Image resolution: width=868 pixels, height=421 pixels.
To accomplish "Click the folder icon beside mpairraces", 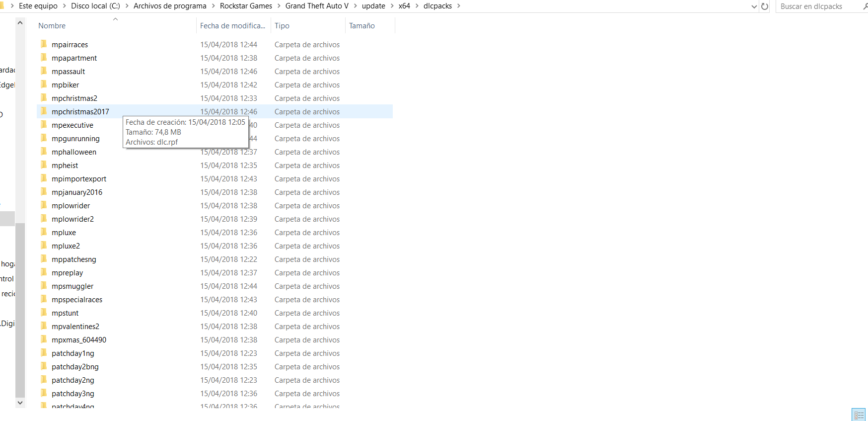I will 44,44.
